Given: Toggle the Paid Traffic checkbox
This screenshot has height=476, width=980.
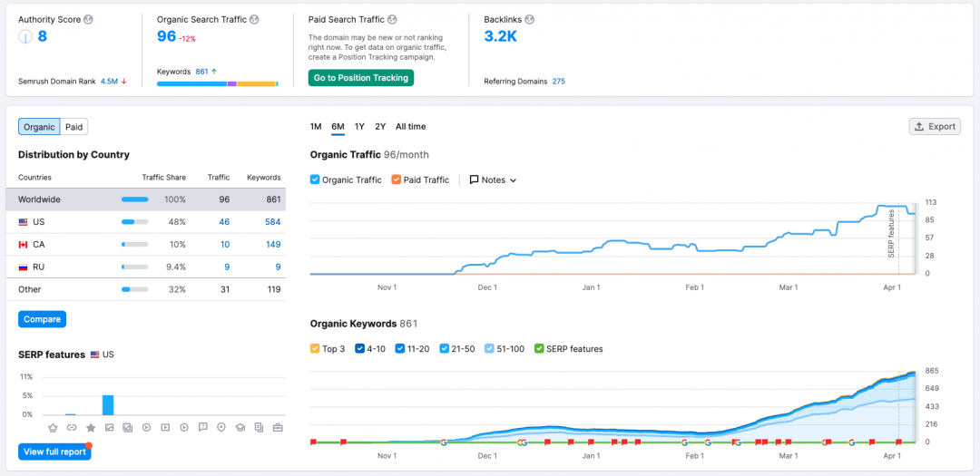Looking at the screenshot, I should pos(397,180).
